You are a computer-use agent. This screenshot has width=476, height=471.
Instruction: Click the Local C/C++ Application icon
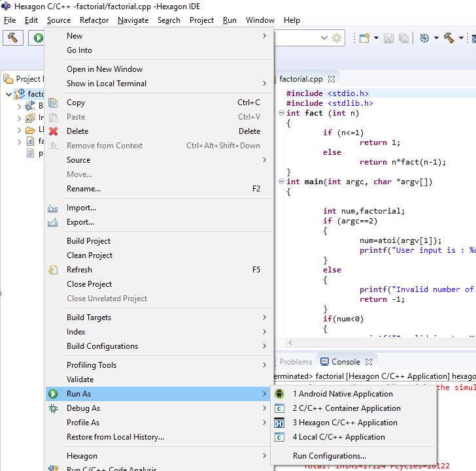click(279, 437)
